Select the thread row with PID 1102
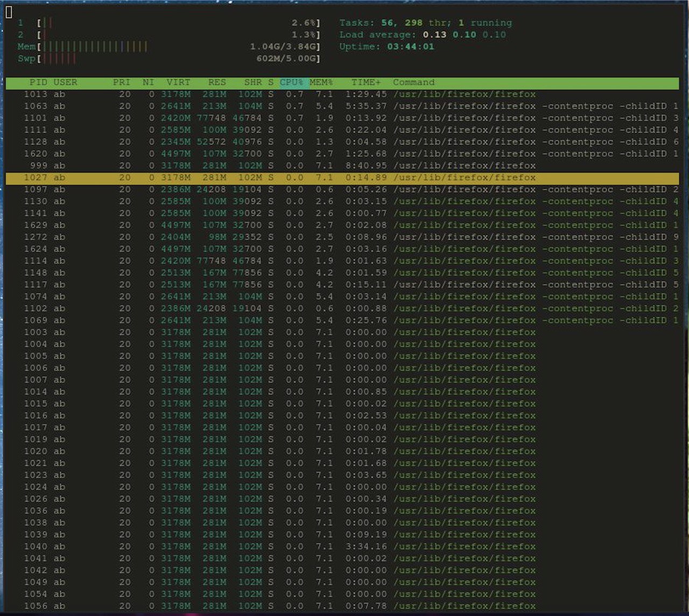The image size is (689, 616). pos(342,308)
